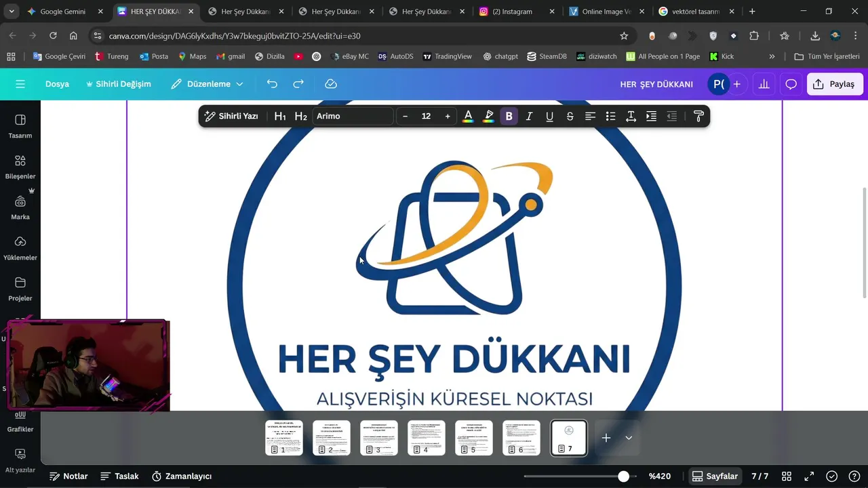Add a new page with plus

606,438
